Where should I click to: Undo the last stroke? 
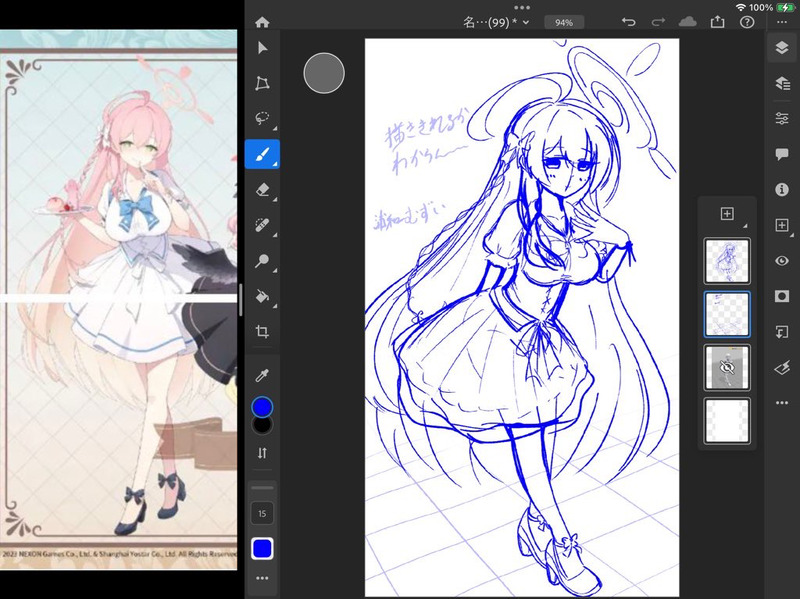click(629, 22)
